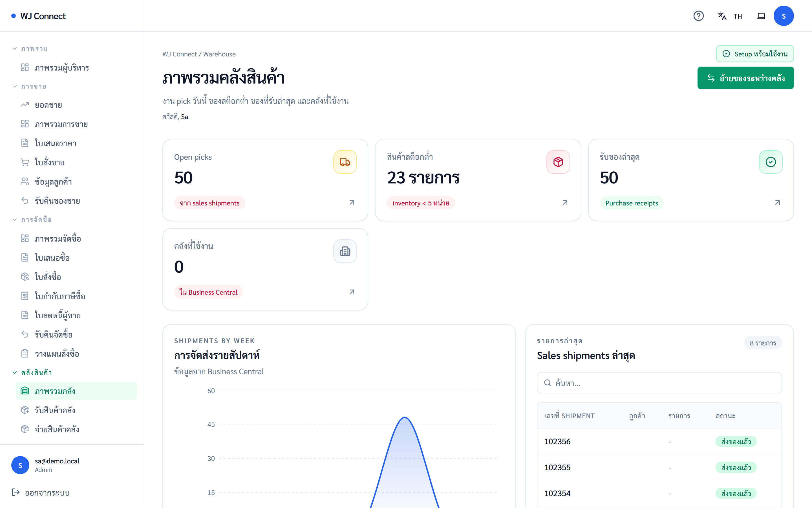Click the ย้ายของระหว่างคลัง button
Image resolution: width=812 pixels, height=508 pixels.
pos(745,78)
